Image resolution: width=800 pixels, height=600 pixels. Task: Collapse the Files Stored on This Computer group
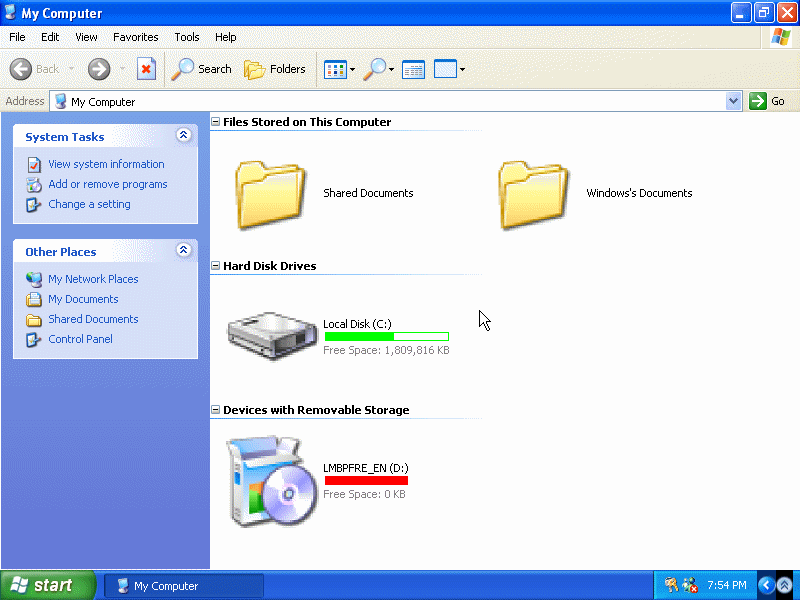click(x=215, y=121)
